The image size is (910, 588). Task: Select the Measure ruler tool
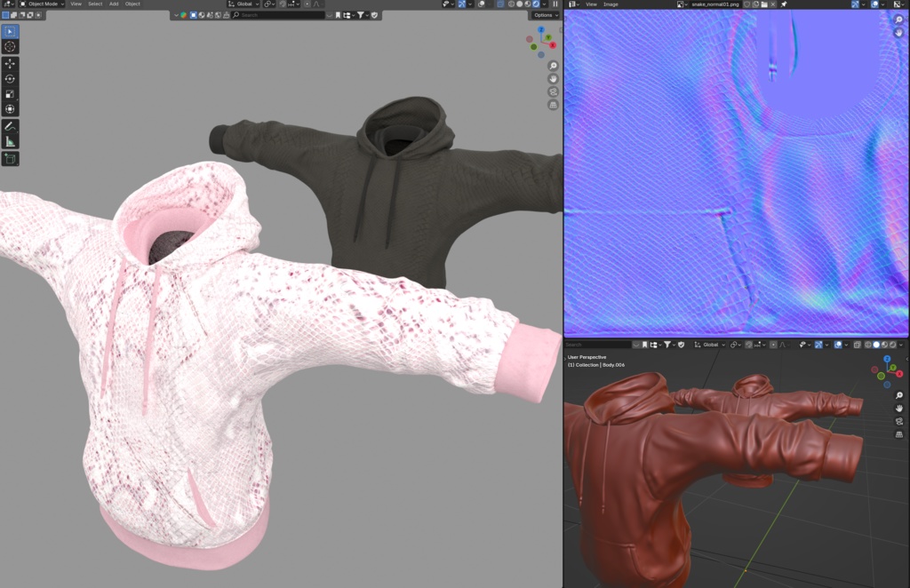(x=10, y=141)
